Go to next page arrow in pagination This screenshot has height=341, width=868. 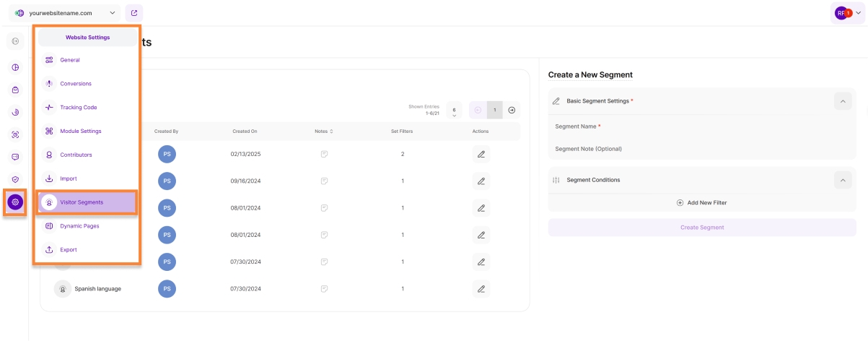(x=512, y=110)
